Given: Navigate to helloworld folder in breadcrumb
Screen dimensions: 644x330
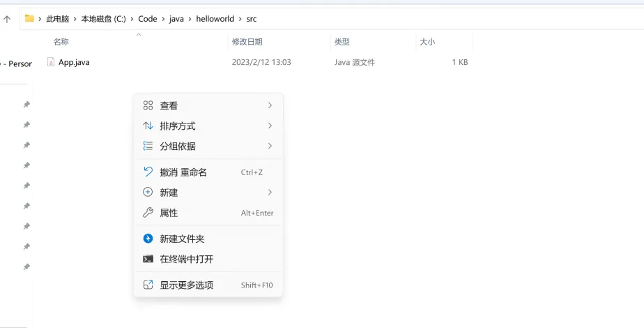Looking at the screenshot, I should tap(215, 19).
